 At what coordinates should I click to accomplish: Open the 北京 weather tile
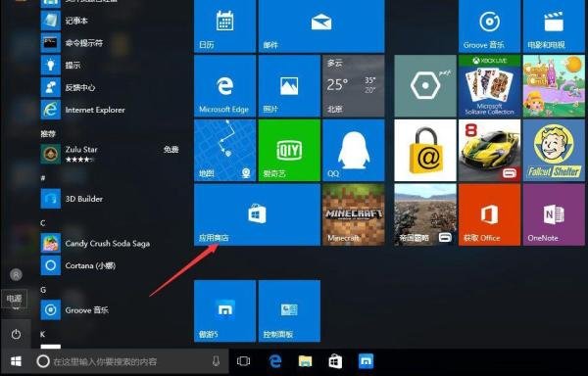(354, 86)
